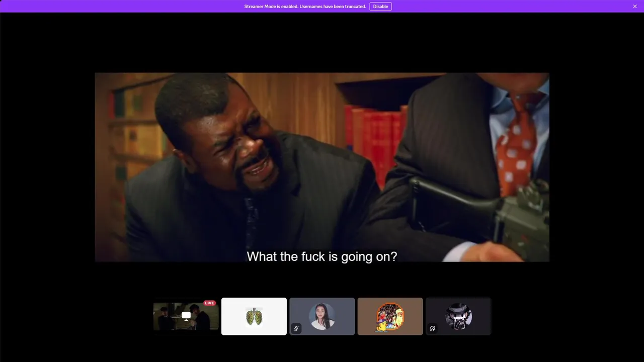The image size is (644, 362).
Task: Dismiss the Streamer Mode banner
Action: tap(635, 7)
